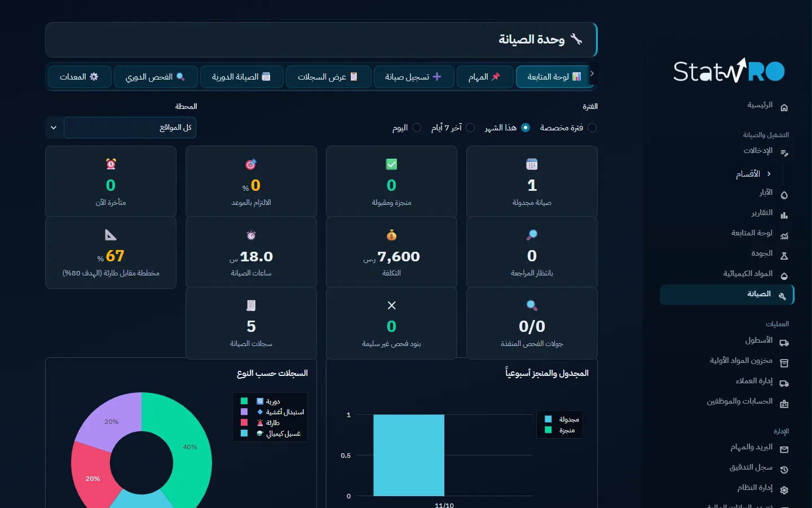This screenshot has width=812, height=508.
Task: Toggle استبدال أغشية series in records legend
Action: point(272,412)
